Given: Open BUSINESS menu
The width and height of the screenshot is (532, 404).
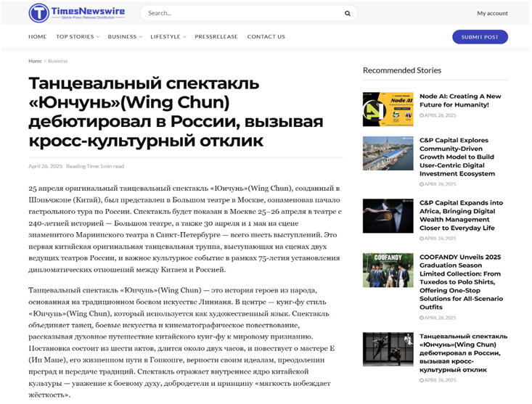Looking at the screenshot, I should pyautogui.click(x=122, y=36).
